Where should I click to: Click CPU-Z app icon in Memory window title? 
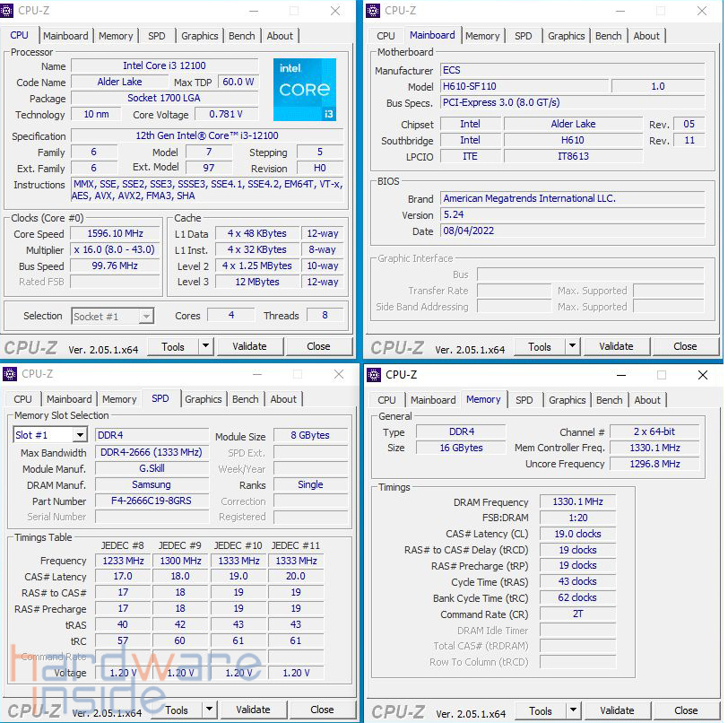click(x=375, y=375)
